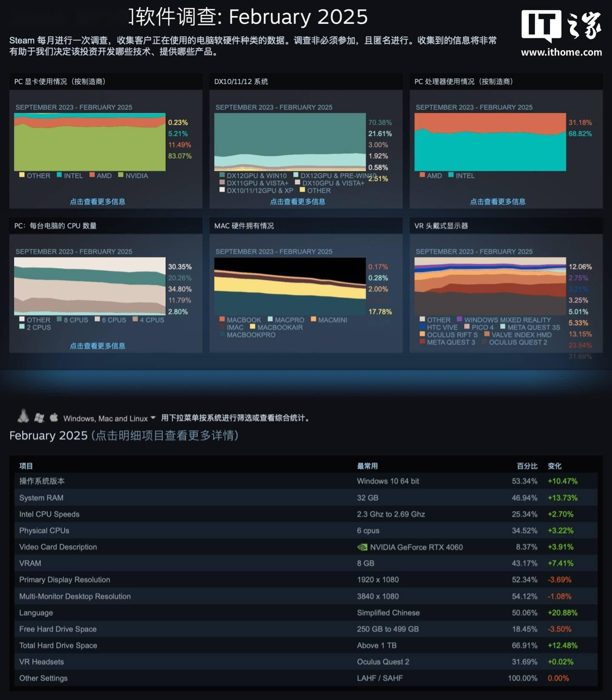The width and height of the screenshot is (612, 700).
Task: Click the NVIDIA logo beside GeForce RTX 4060
Action: click(362, 547)
